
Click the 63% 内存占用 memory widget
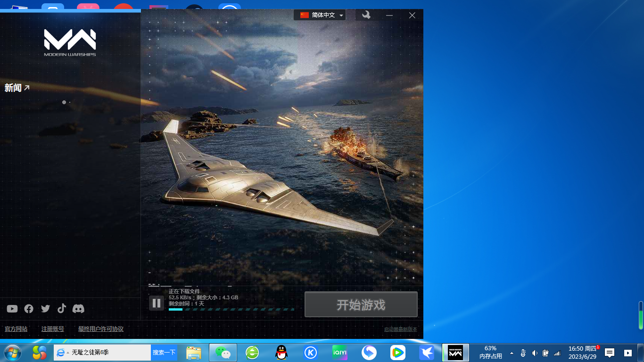pos(490,353)
